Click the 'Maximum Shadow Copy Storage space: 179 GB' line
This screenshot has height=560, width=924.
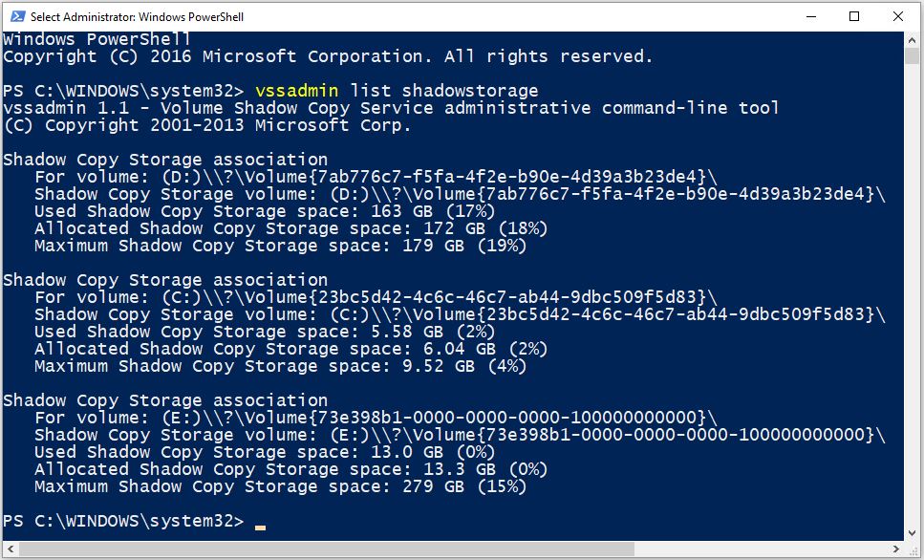coord(280,246)
